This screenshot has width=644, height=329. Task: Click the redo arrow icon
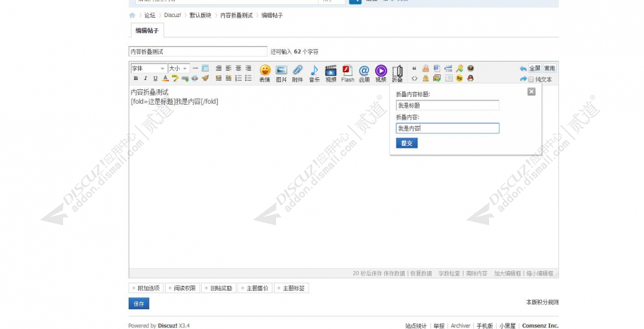(523, 79)
